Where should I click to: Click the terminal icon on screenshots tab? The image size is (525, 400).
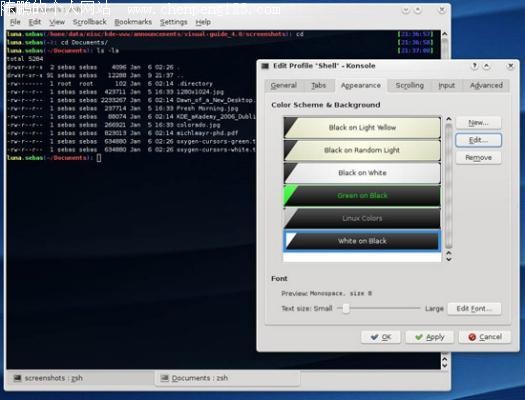(17, 378)
